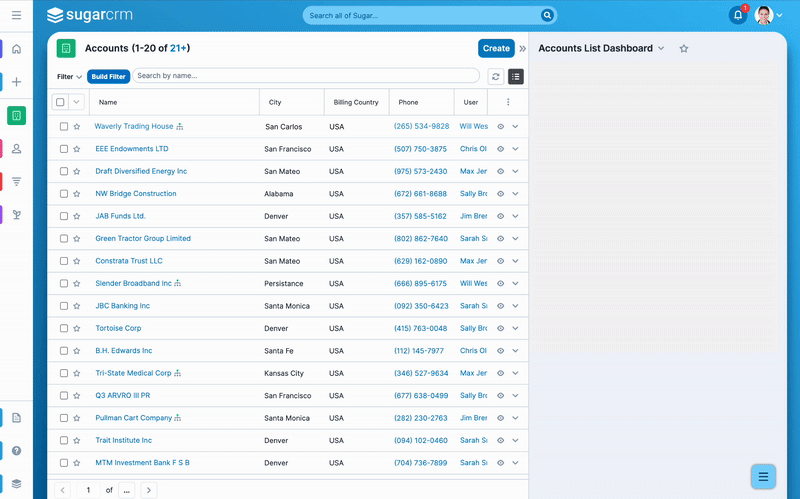
Task: Open the hamburger navigation menu
Action: [x=16, y=15]
